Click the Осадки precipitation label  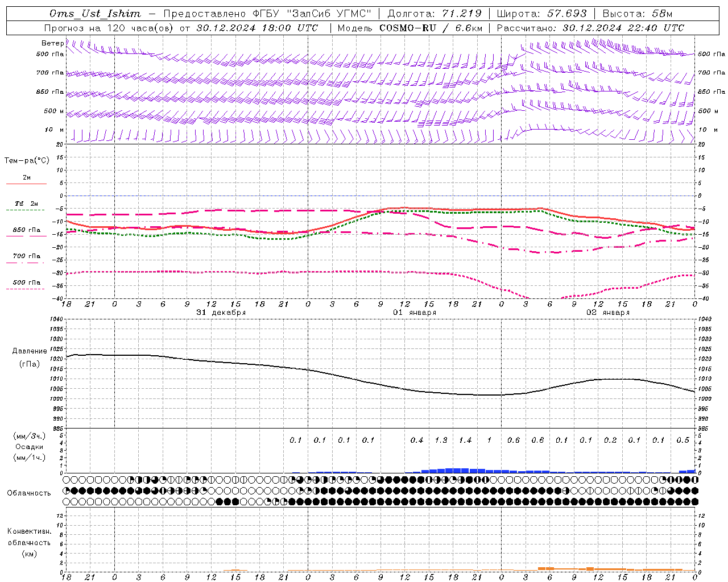tap(29, 447)
